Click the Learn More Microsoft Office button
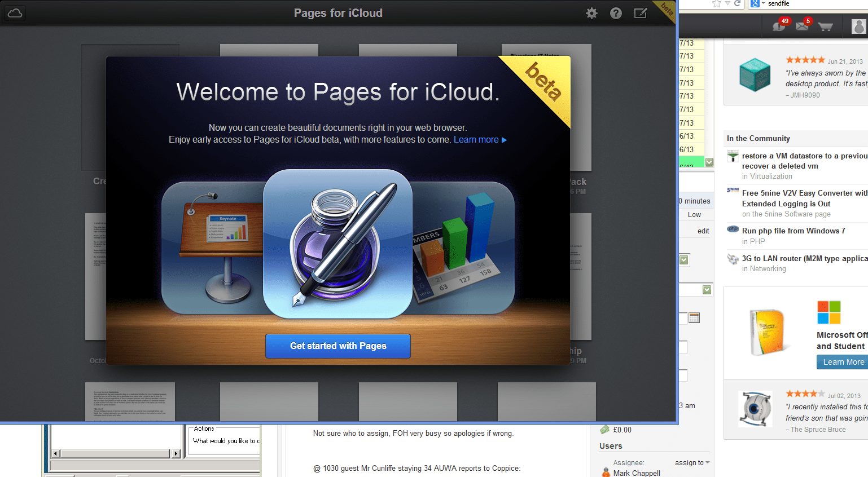 (843, 362)
